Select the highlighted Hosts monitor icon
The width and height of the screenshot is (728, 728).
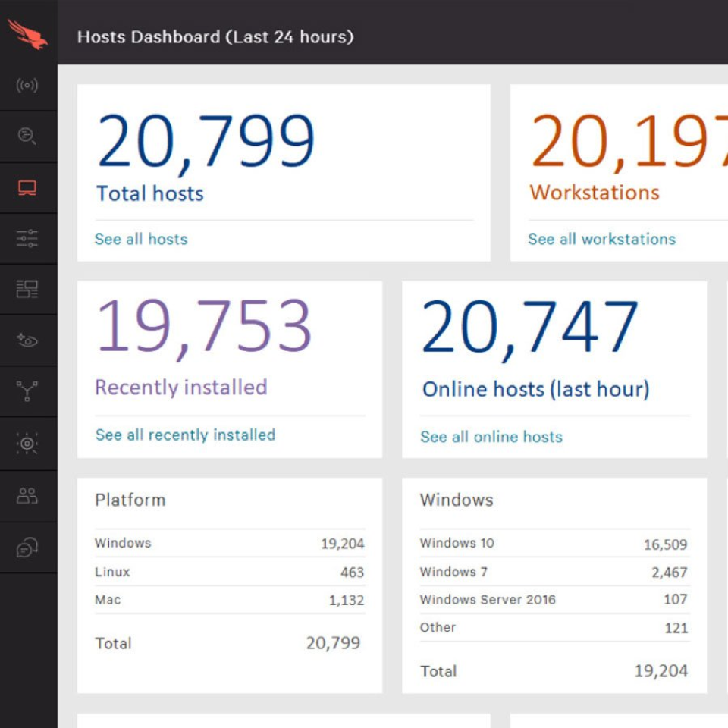28,187
